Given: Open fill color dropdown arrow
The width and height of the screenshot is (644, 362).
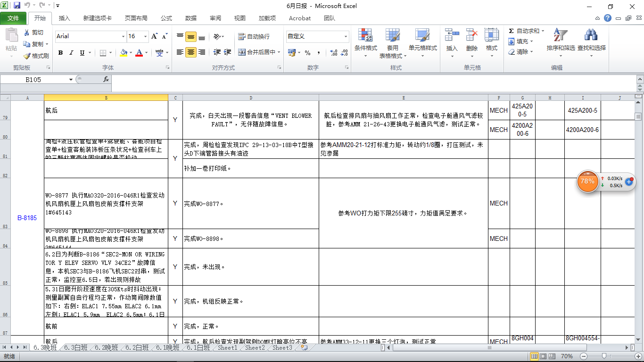Looking at the screenshot, I should pos(131,52).
